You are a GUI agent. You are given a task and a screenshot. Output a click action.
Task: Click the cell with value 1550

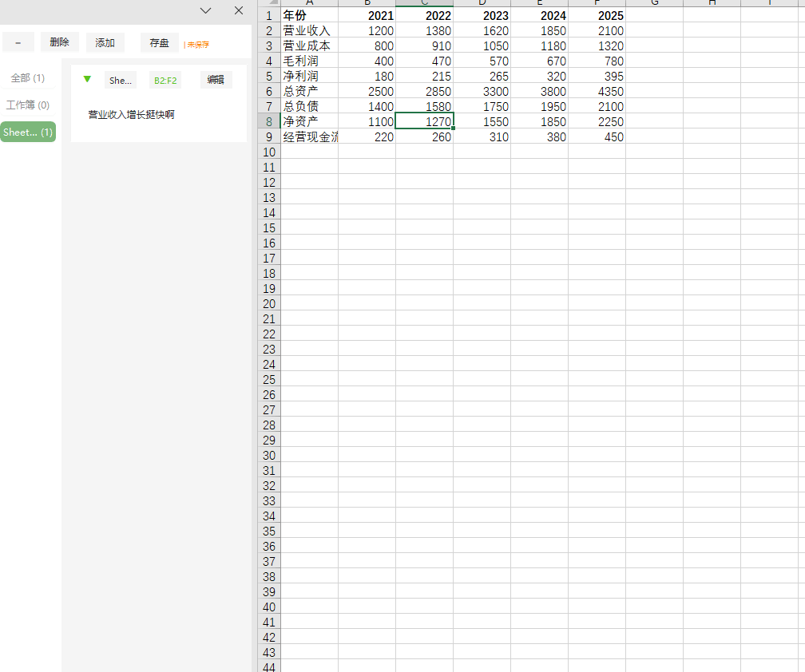[482, 121]
